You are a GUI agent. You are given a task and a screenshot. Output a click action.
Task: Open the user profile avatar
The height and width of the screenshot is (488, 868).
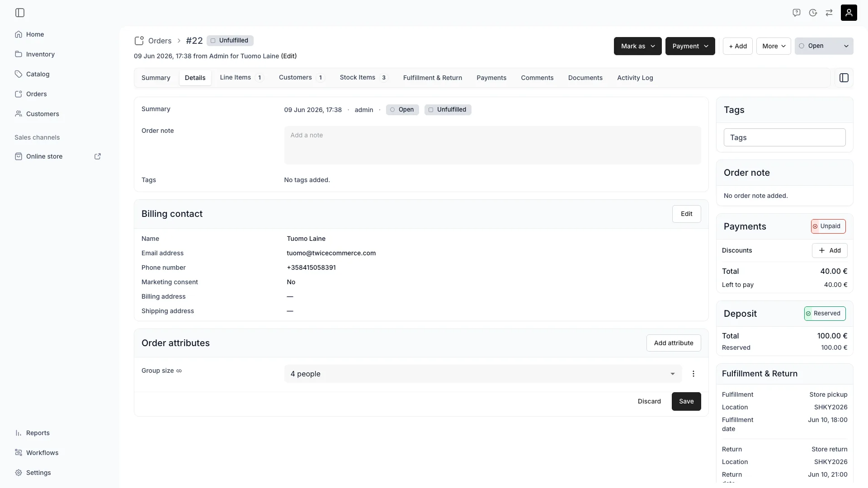[849, 13]
